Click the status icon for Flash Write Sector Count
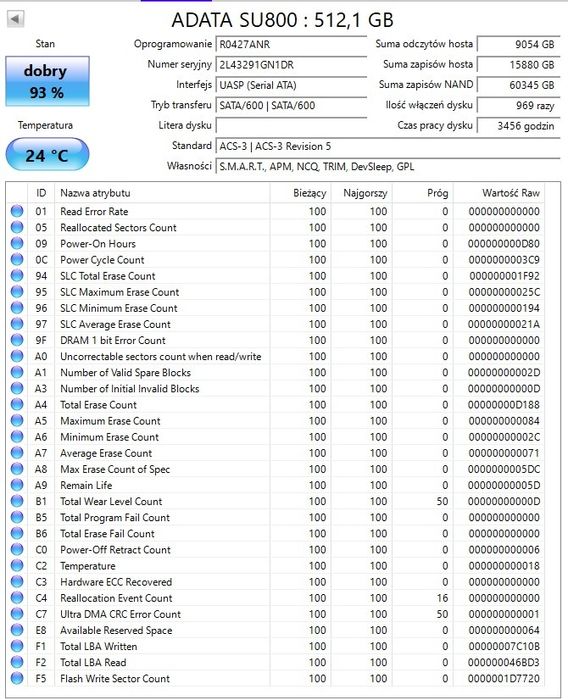Image resolution: width=568 pixels, height=699 pixels. pyautogui.click(x=17, y=678)
